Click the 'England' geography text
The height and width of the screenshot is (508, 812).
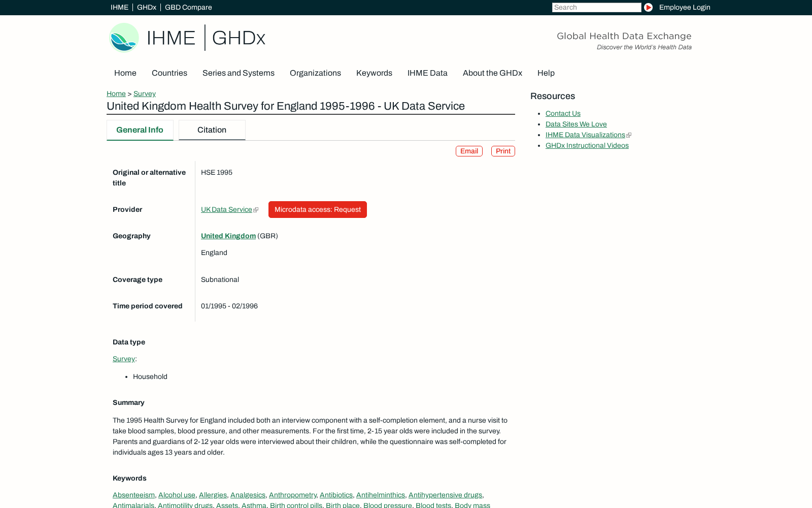point(214,252)
